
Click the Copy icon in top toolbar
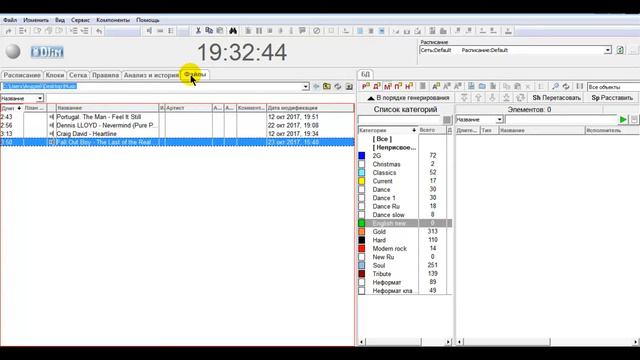[x=209, y=31]
